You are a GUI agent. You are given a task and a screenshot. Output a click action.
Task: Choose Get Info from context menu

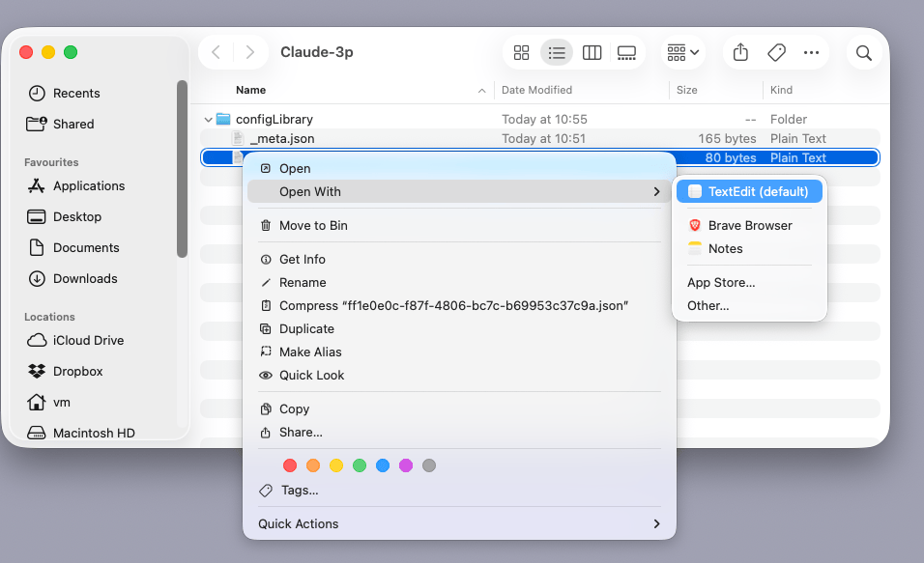click(x=459, y=259)
